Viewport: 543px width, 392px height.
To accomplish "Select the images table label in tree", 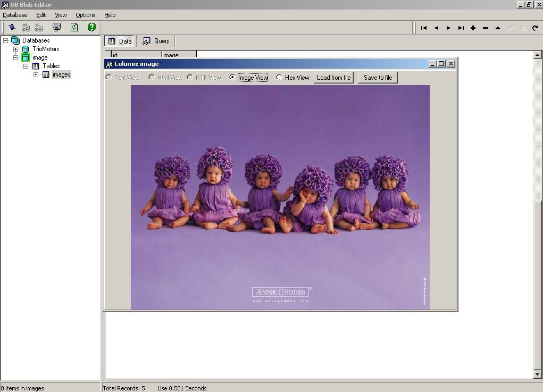I will pos(61,74).
